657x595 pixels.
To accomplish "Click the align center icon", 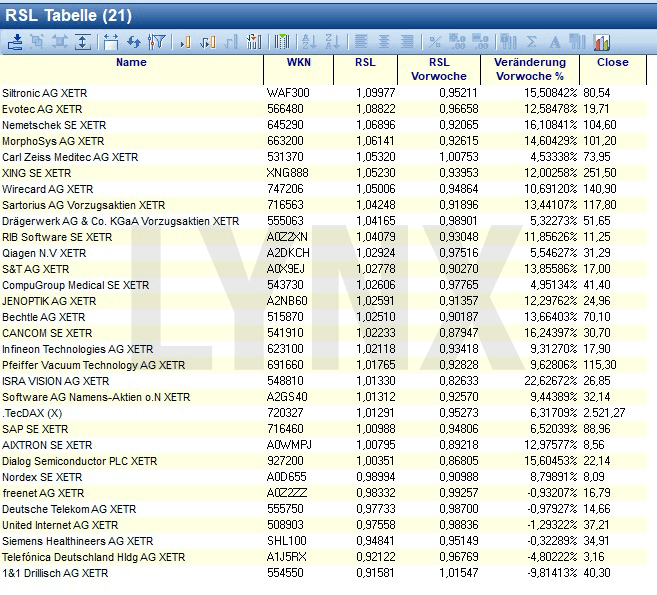I will [384, 42].
